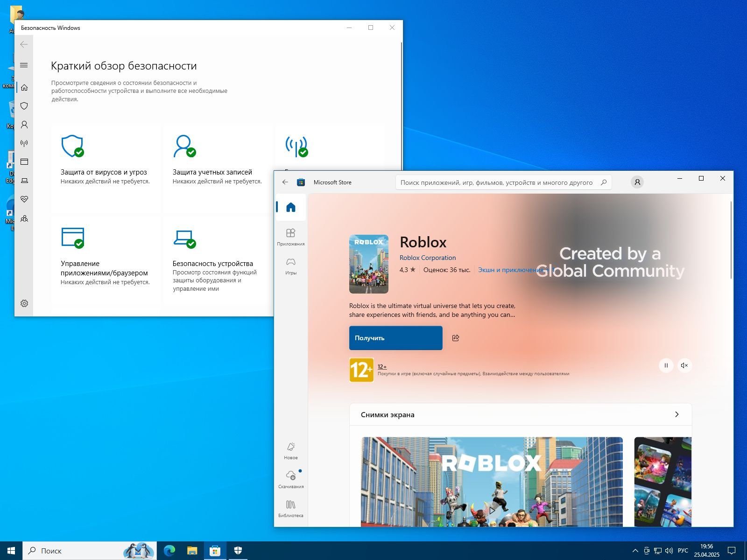
Task: Open File Explorer from the taskbar
Action: click(192, 551)
